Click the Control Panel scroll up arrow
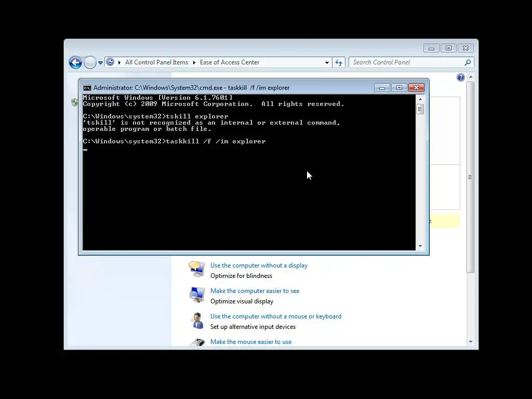 pyautogui.click(x=471, y=77)
